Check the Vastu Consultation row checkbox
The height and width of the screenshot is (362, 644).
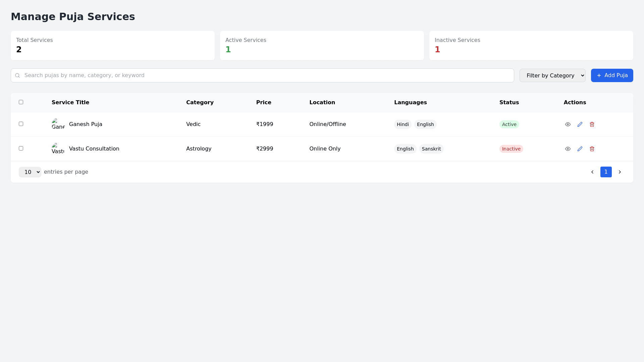pyautogui.click(x=21, y=148)
